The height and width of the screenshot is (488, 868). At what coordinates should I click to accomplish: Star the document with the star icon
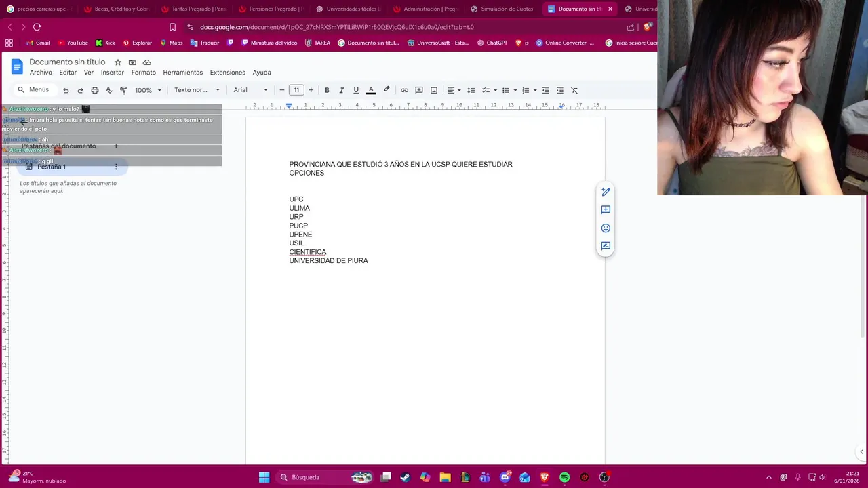pos(118,62)
